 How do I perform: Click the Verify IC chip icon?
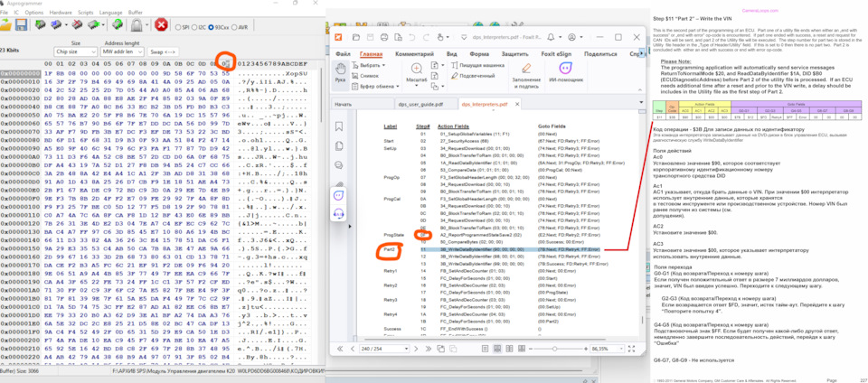93,24
